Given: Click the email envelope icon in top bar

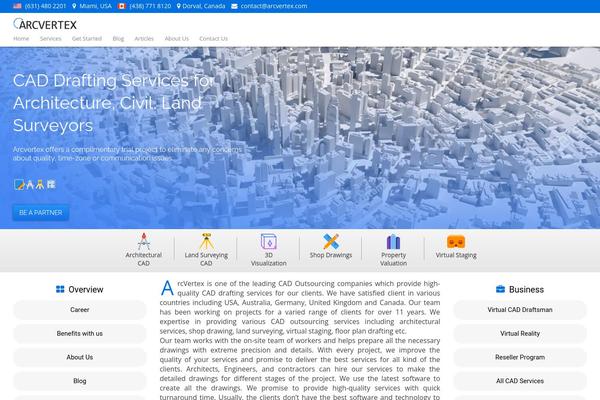Looking at the screenshot, I should (x=234, y=6).
